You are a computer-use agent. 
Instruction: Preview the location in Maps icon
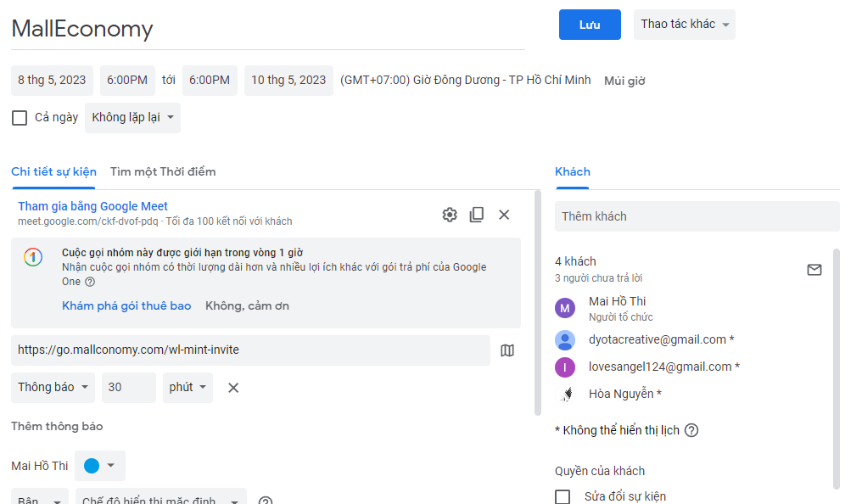pyautogui.click(x=507, y=350)
